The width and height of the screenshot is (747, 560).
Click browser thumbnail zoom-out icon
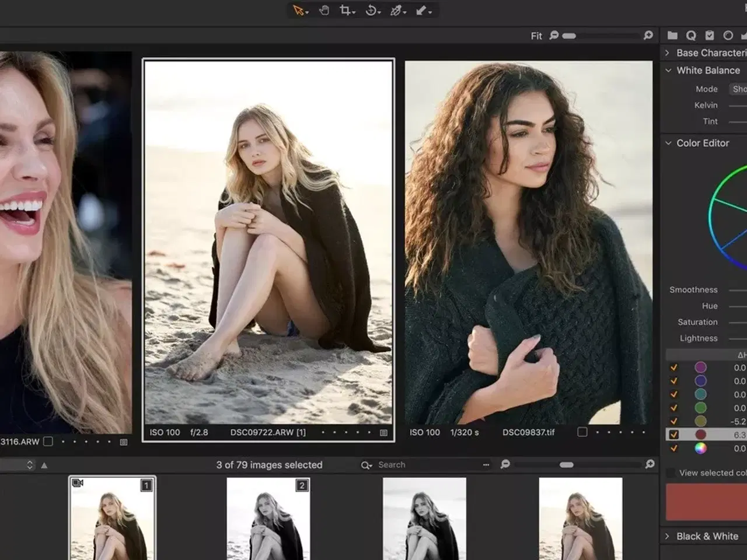(505, 464)
